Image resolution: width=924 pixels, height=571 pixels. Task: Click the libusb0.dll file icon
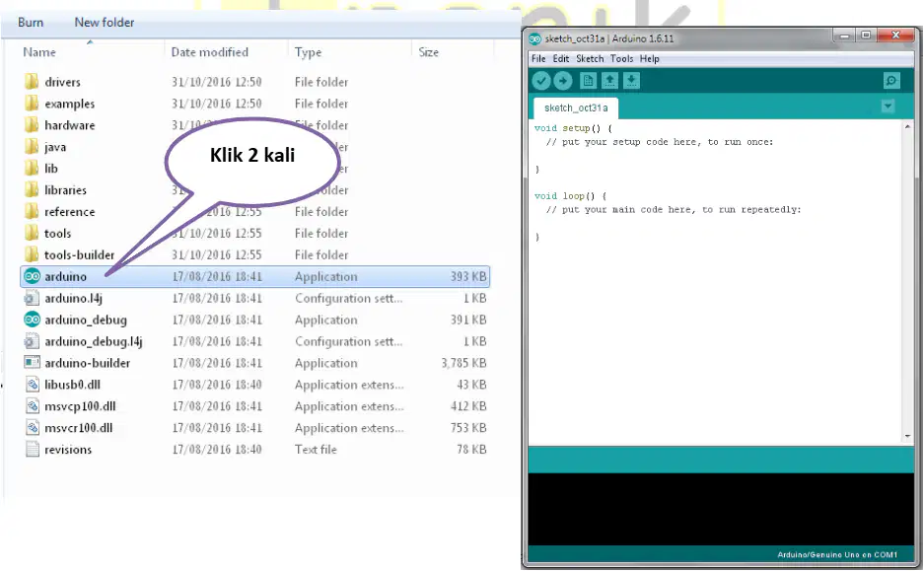coord(32,385)
